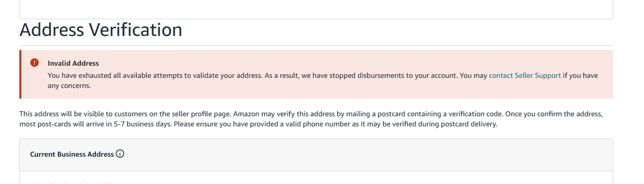Click the info icon beside Current Business Address
The image size is (644, 184).
(120, 154)
